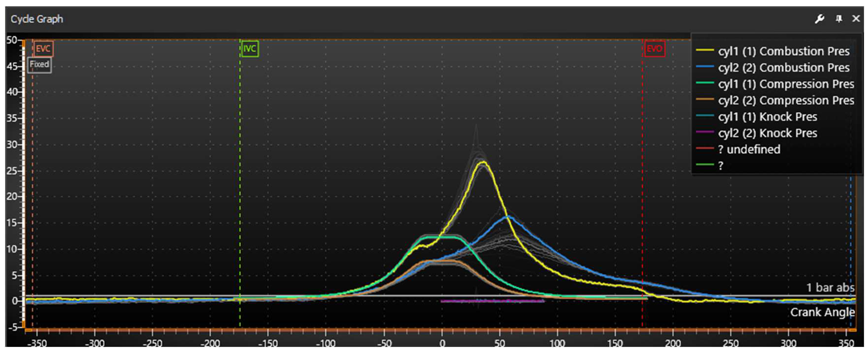Click the IVC marker label
Screen dimensions: 868x353
pos(250,49)
